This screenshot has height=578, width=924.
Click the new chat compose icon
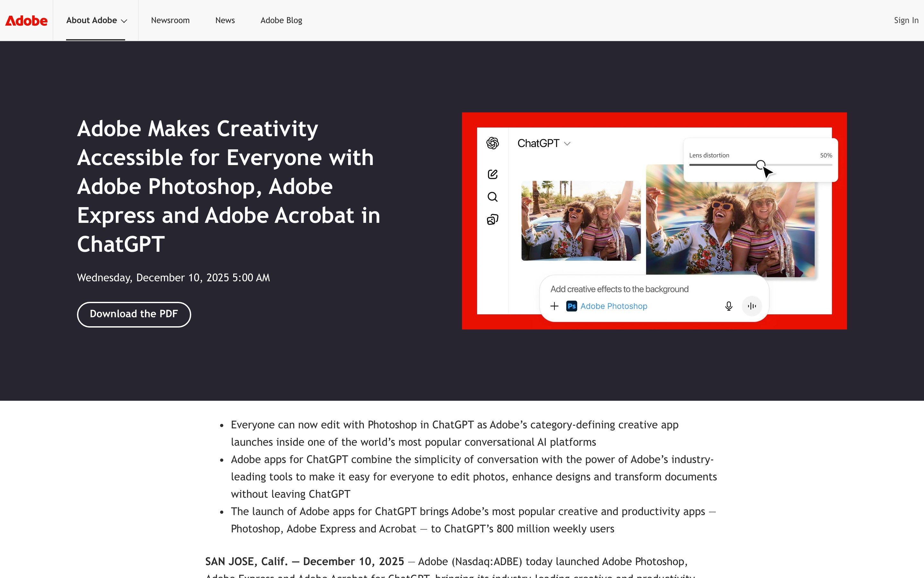(492, 174)
